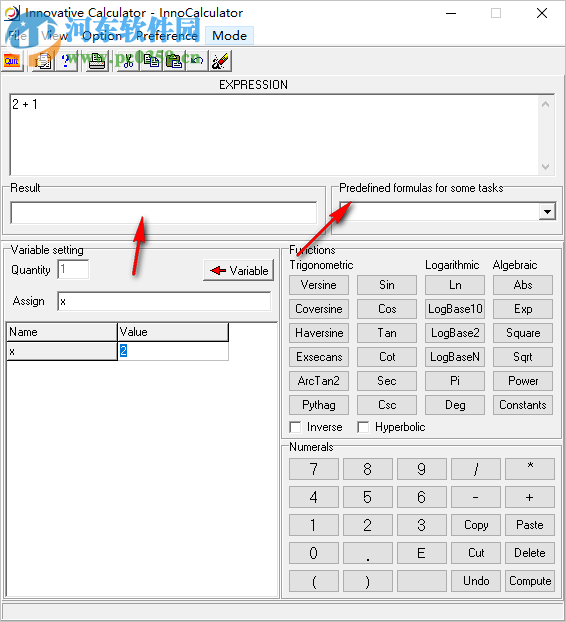Image resolution: width=566 pixels, height=622 pixels.
Task: Click the Compute button
Action: [x=530, y=581]
